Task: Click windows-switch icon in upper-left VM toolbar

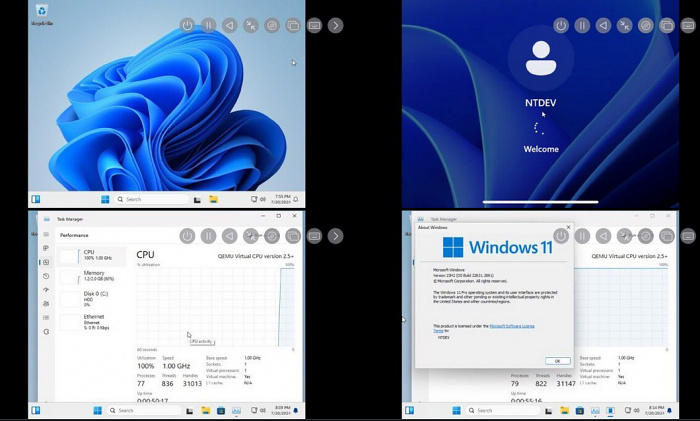Action: (293, 25)
